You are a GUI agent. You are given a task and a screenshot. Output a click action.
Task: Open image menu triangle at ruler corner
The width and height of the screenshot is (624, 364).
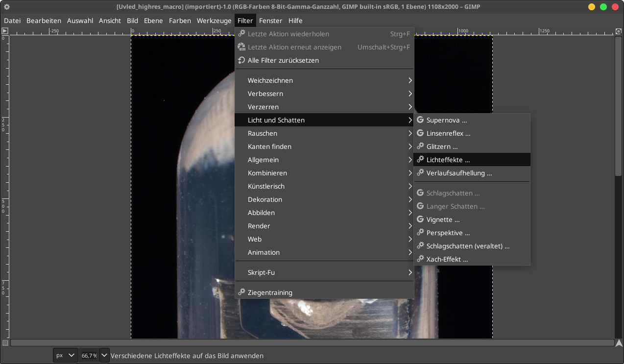[5, 31]
